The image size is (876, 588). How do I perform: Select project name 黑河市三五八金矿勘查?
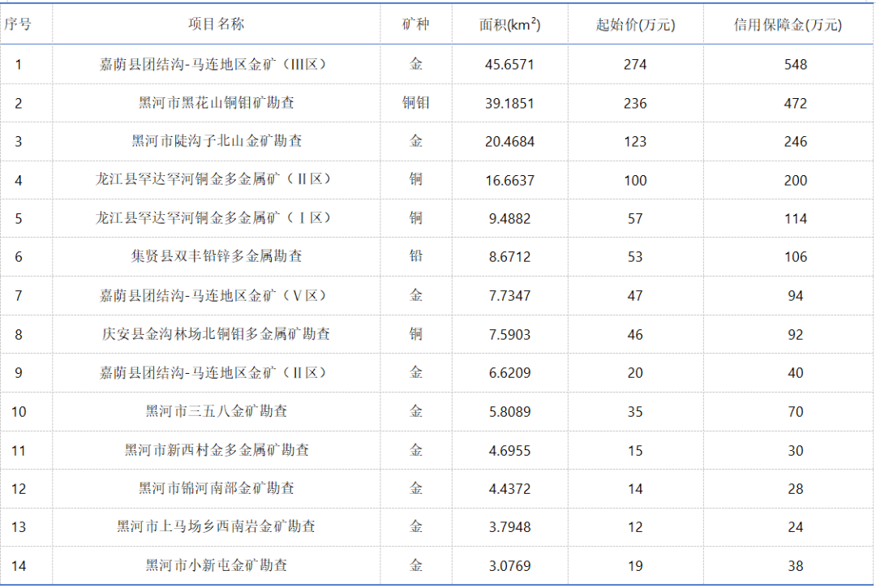[x=217, y=411]
